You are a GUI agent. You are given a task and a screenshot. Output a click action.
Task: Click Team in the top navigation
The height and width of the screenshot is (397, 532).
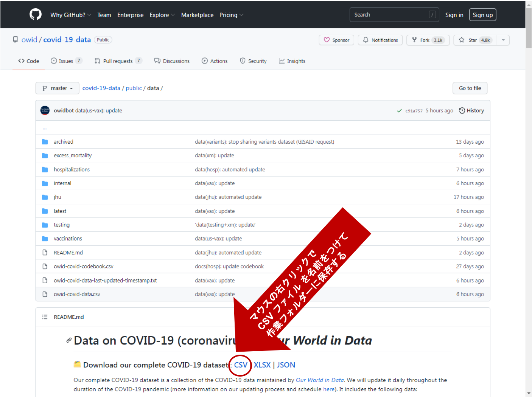pos(104,15)
